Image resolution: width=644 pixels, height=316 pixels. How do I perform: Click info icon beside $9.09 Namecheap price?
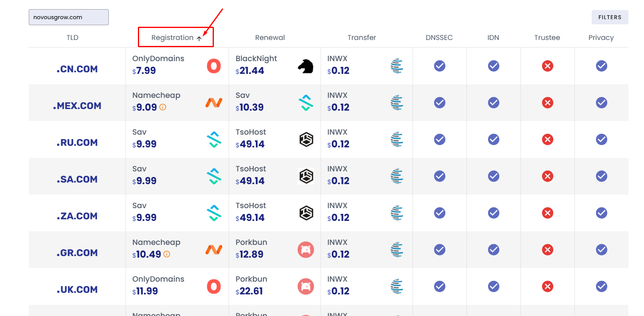click(163, 107)
